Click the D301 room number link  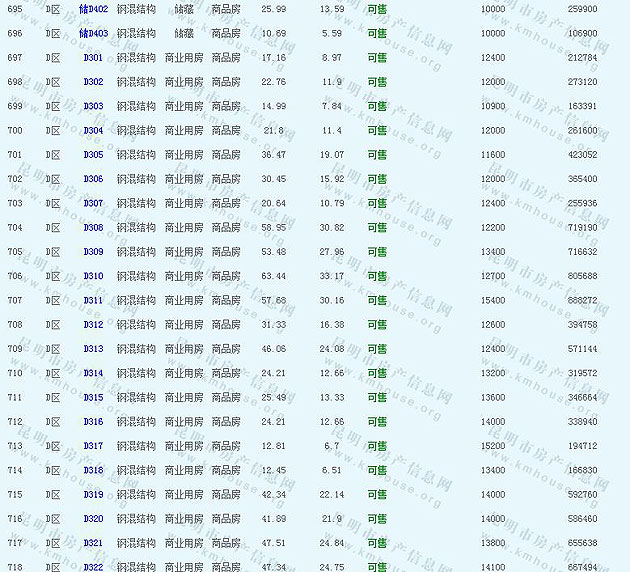(x=93, y=58)
